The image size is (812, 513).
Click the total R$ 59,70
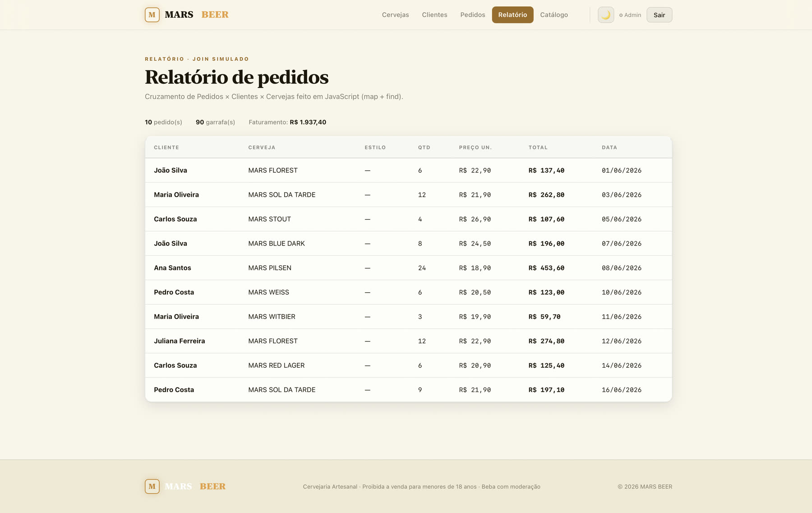[x=544, y=317]
